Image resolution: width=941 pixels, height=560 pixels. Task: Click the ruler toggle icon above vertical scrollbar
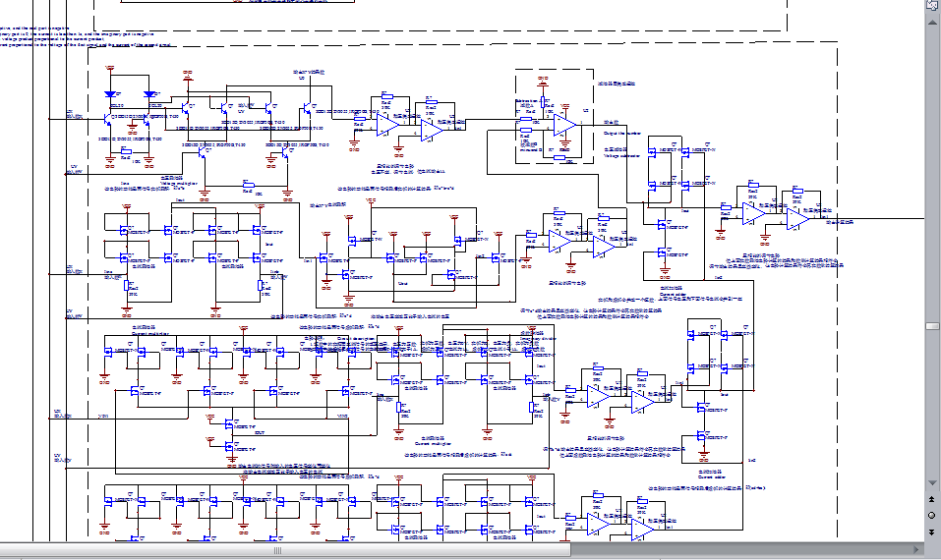coord(931,6)
